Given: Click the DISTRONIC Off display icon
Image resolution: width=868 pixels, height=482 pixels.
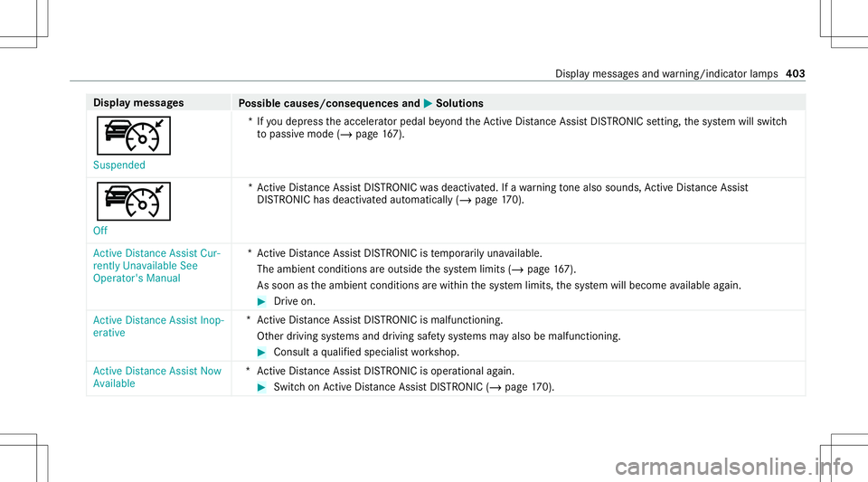Looking at the screenshot, I should coord(134,202).
